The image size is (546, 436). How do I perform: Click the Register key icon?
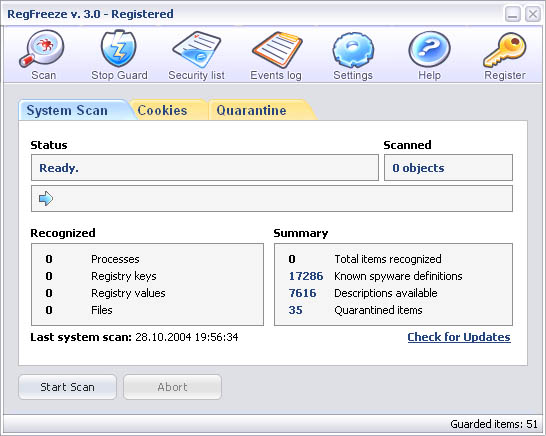pos(505,50)
